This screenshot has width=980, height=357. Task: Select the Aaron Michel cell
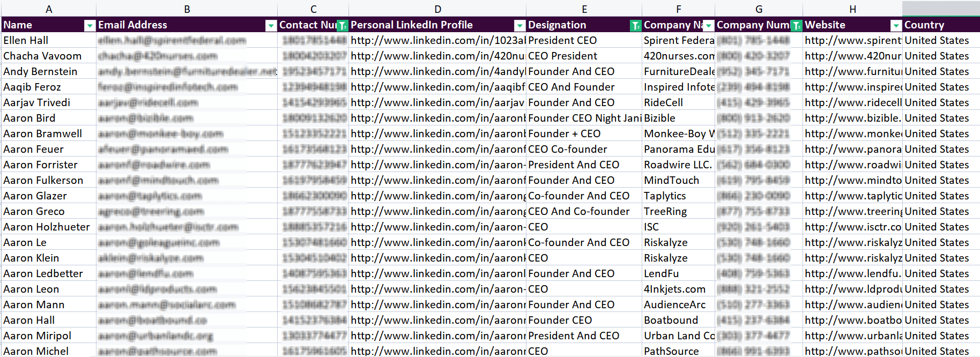coord(49,351)
